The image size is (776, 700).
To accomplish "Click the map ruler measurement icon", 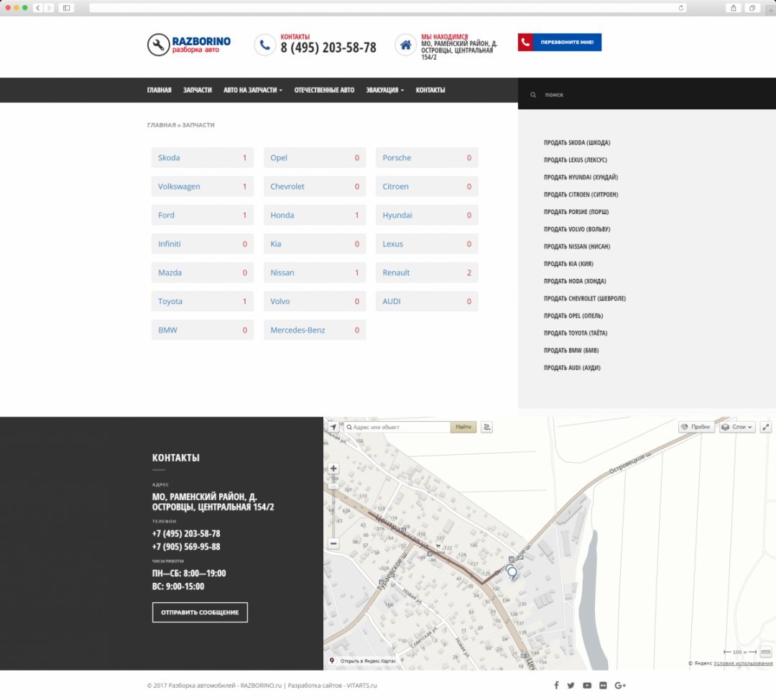I will (766, 652).
